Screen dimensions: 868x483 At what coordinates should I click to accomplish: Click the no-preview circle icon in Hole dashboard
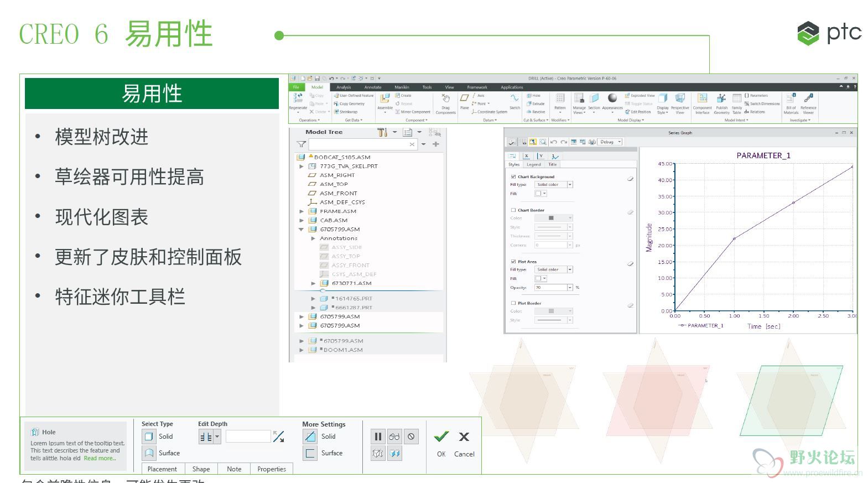411,437
